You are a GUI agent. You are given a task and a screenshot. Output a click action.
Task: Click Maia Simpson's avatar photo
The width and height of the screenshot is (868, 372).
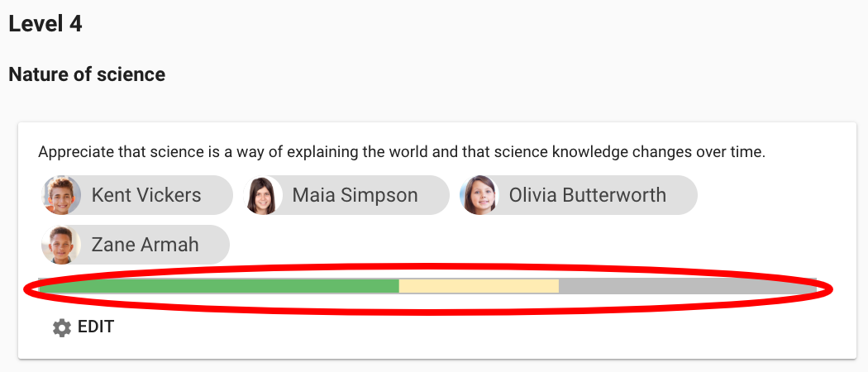click(262, 195)
